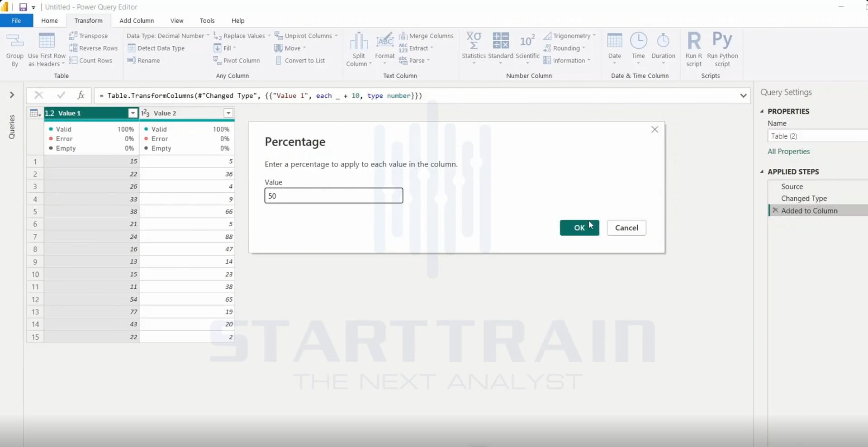868x447 pixels.
Task: Click Run R script
Action: 694,50
